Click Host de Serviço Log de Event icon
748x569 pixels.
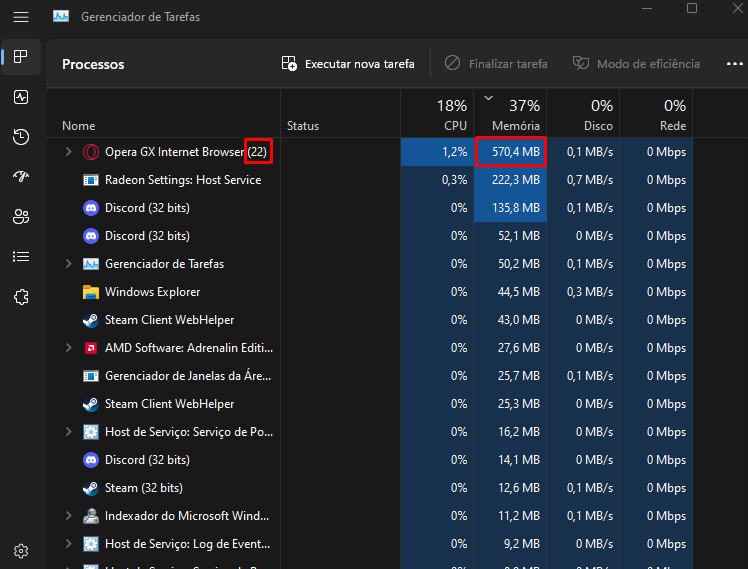point(91,544)
